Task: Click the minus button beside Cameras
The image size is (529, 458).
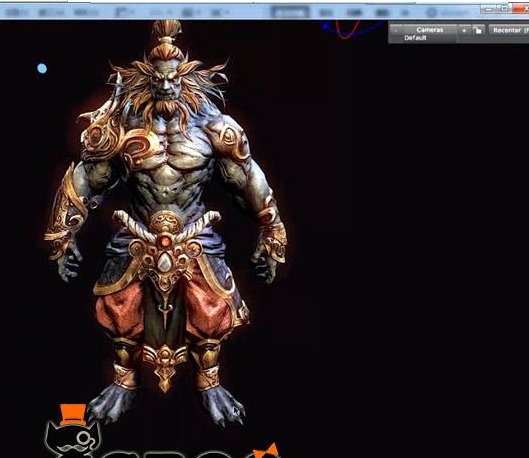Action: click(x=396, y=31)
